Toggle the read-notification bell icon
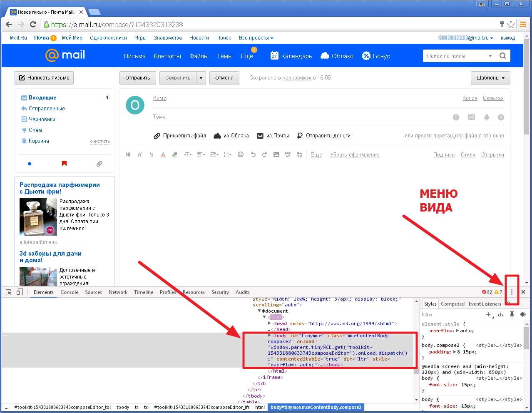 [x=486, y=117]
